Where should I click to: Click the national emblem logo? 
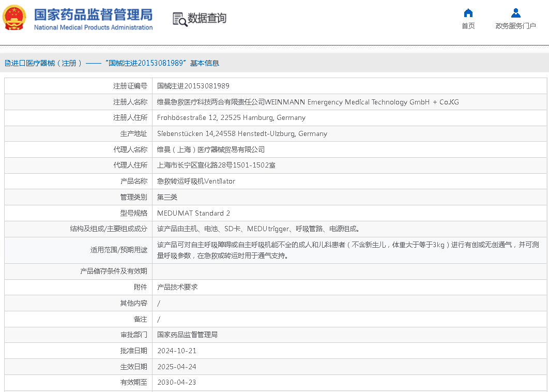coord(14,18)
